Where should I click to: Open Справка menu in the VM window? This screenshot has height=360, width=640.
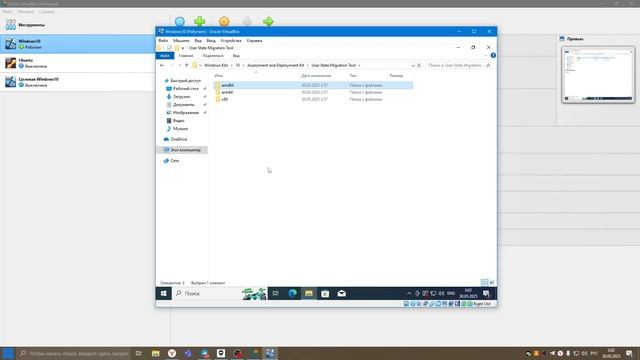(254, 40)
